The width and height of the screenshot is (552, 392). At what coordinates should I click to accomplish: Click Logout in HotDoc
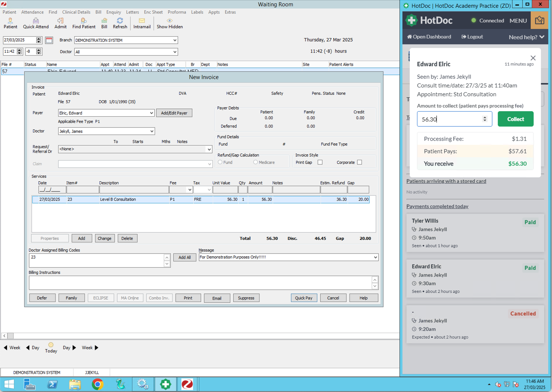[x=472, y=37]
